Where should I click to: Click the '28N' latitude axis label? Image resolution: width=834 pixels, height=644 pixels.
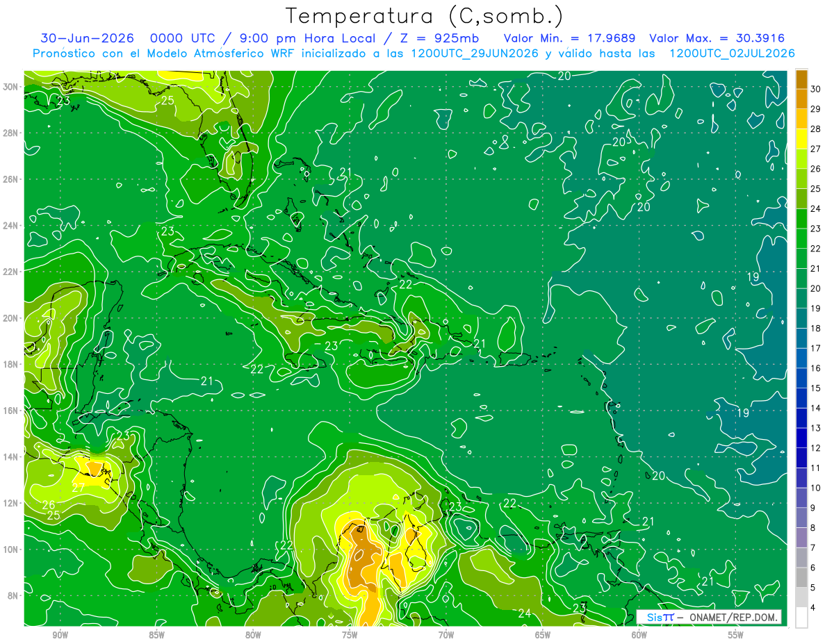[x=11, y=133]
